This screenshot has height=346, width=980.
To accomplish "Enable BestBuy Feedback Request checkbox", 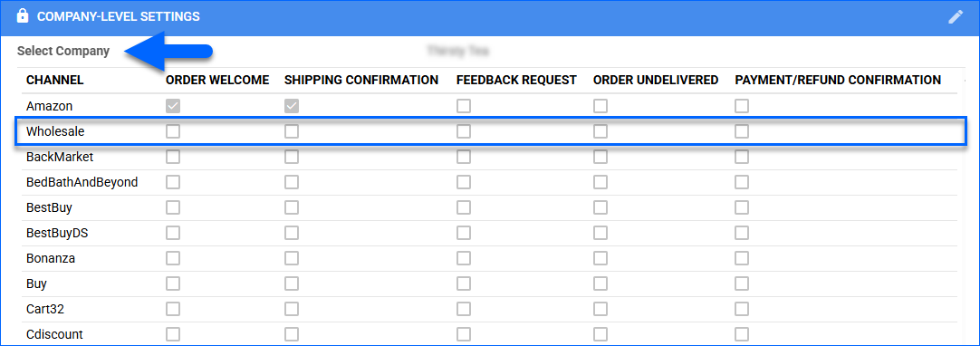I will [x=463, y=207].
